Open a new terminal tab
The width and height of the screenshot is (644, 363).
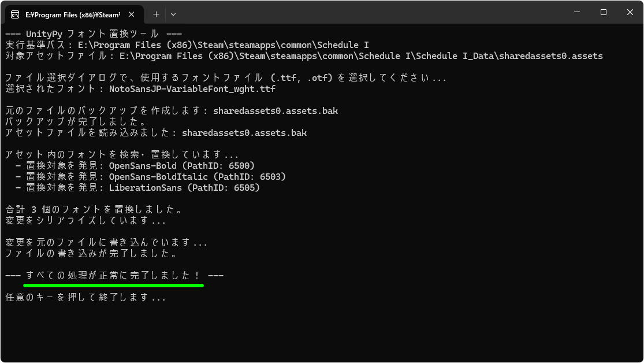click(x=156, y=14)
